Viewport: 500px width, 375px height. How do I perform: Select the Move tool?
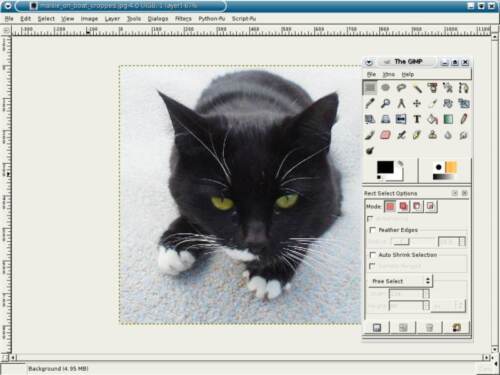tap(417, 103)
